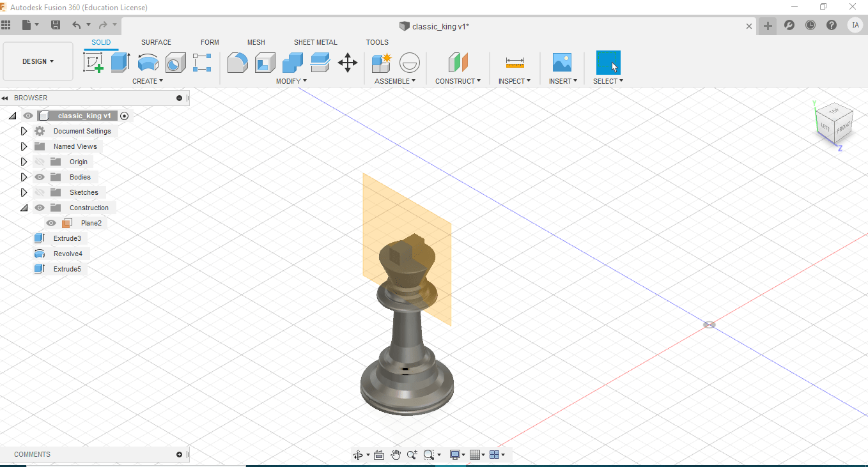Choose the Revolve tool in Create
This screenshot has width=868, height=467.
148,63
